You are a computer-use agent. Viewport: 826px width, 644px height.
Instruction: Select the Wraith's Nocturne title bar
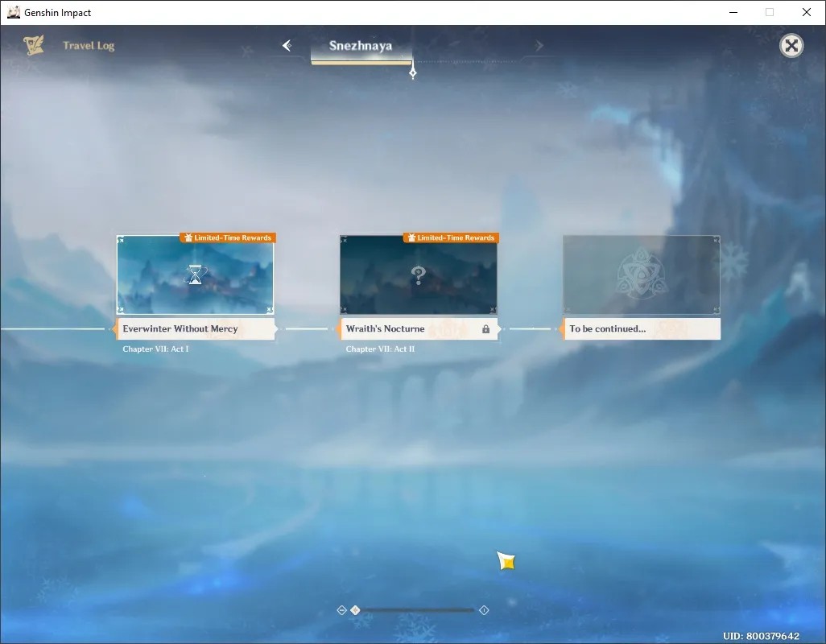click(419, 328)
